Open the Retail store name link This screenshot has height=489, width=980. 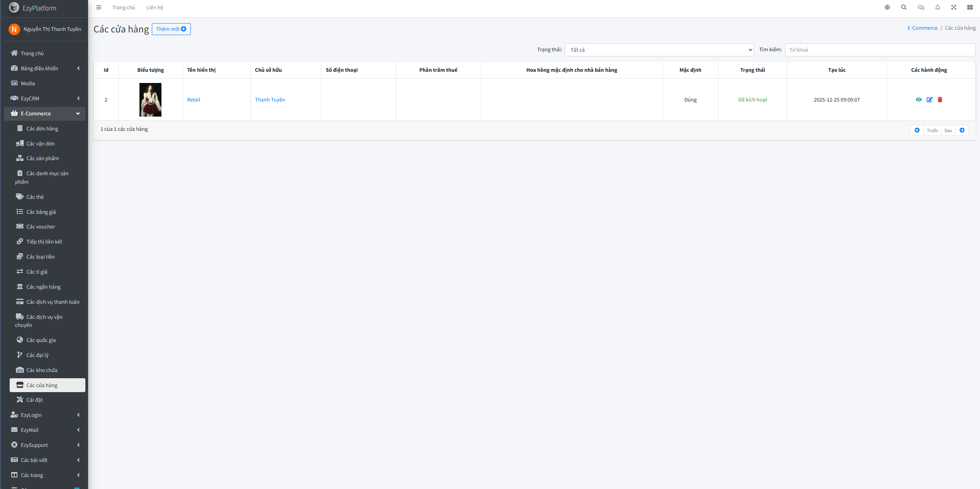194,100
